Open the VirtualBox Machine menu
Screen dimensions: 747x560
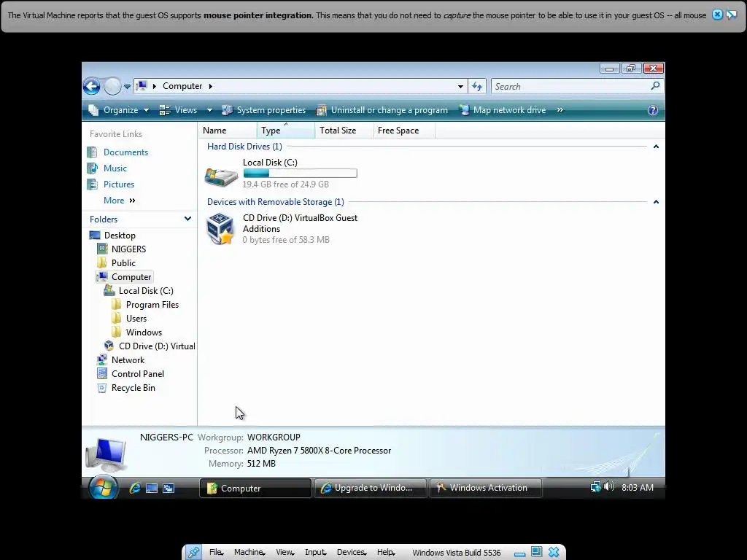249,553
